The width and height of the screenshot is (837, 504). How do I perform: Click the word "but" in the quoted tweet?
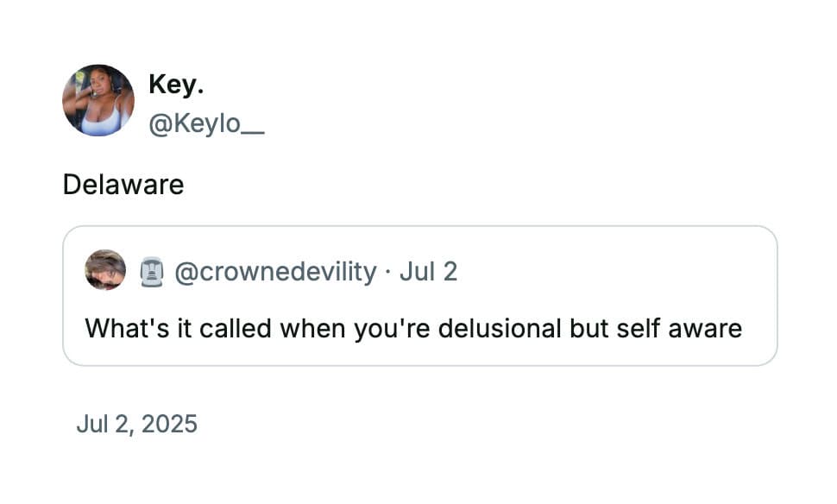(x=588, y=328)
